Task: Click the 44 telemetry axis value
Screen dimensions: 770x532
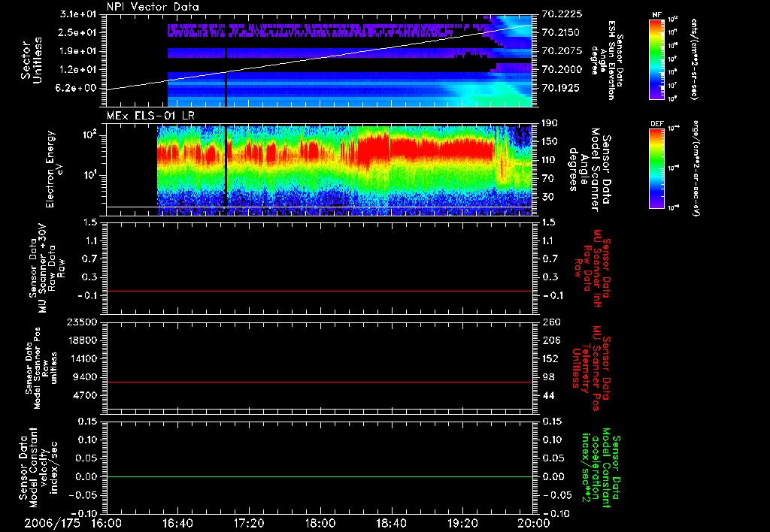Action: pyautogui.click(x=548, y=395)
